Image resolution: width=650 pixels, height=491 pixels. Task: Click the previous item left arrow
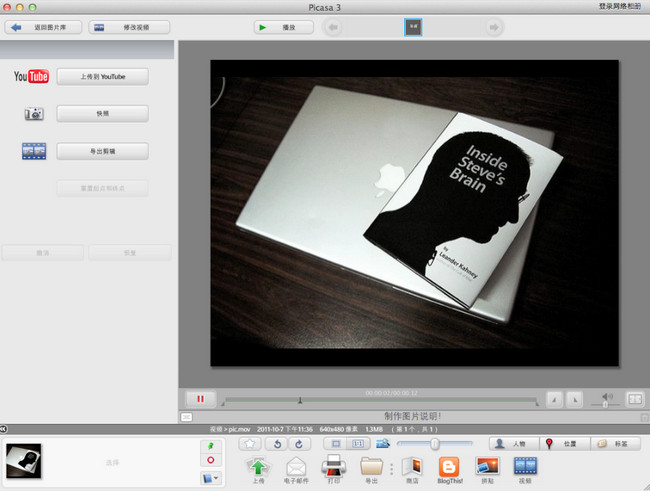333,27
